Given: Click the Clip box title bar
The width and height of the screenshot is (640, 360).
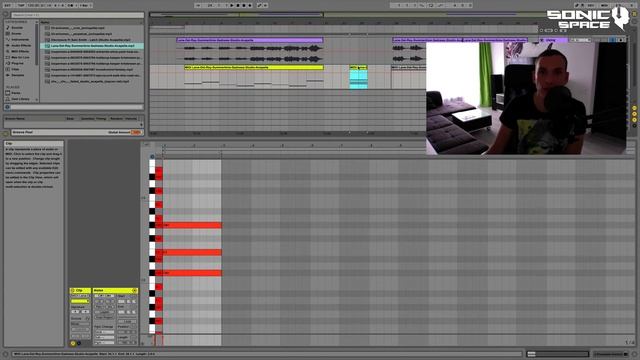Looking at the screenshot, I should coord(80,291).
